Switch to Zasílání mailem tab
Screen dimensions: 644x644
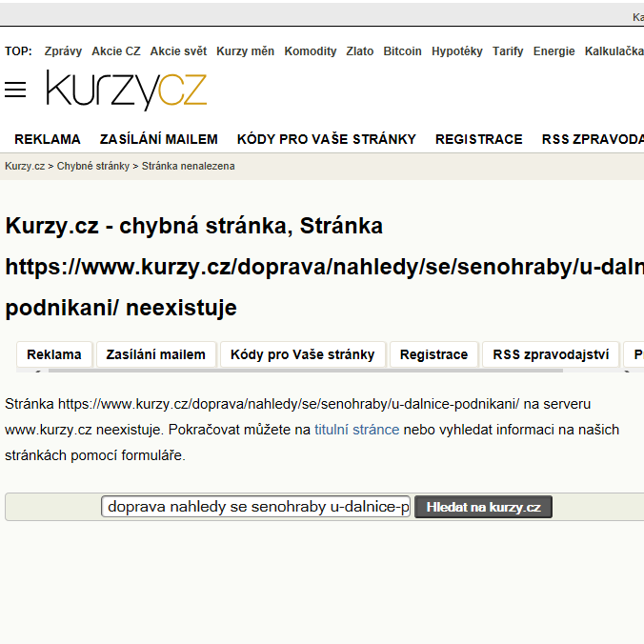(x=155, y=354)
